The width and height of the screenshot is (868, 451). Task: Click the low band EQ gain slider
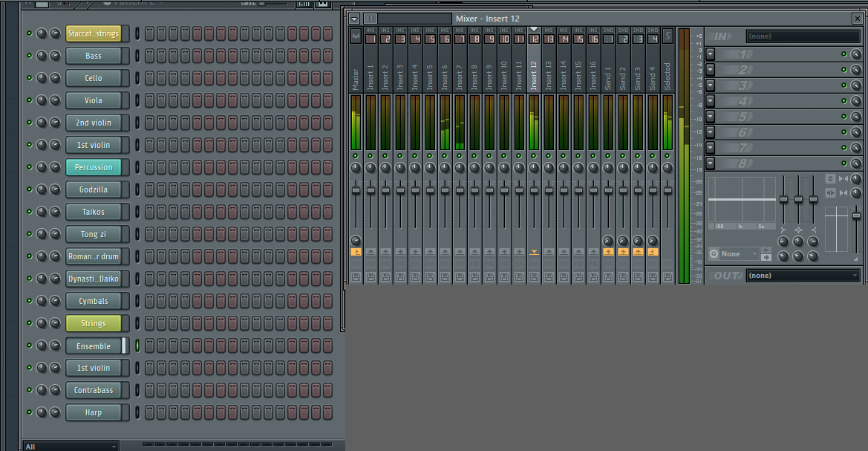(x=783, y=199)
